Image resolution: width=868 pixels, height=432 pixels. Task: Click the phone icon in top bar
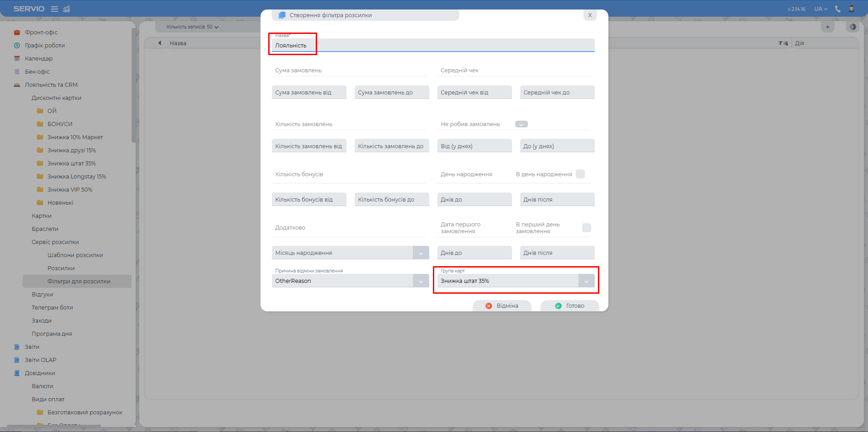pos(838,9)
